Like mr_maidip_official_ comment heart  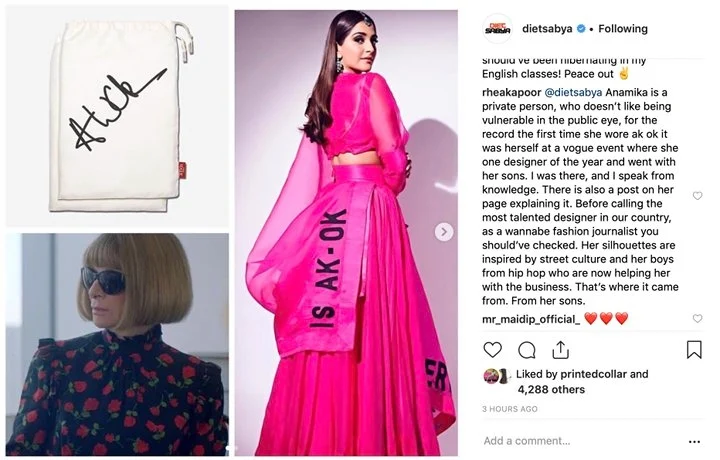pos(698,319)
